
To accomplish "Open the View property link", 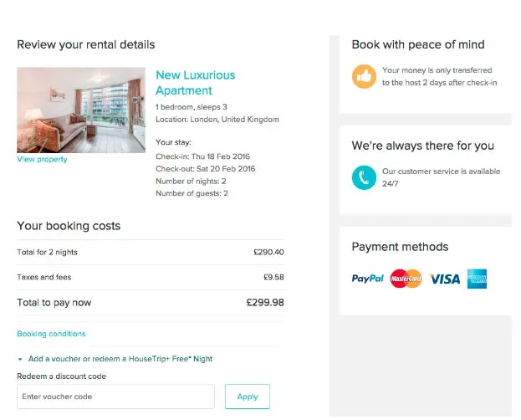I will (x=42, y=159).
